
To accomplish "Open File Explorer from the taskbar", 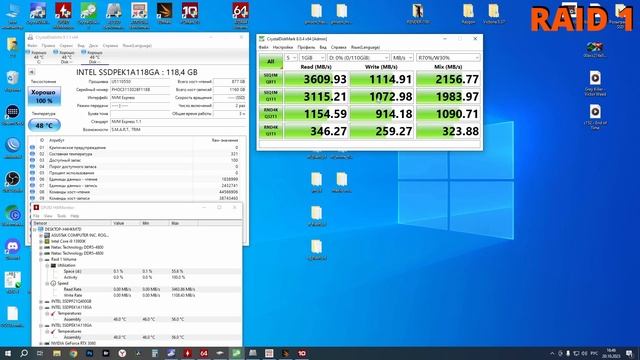I will [x=57, y=353].
